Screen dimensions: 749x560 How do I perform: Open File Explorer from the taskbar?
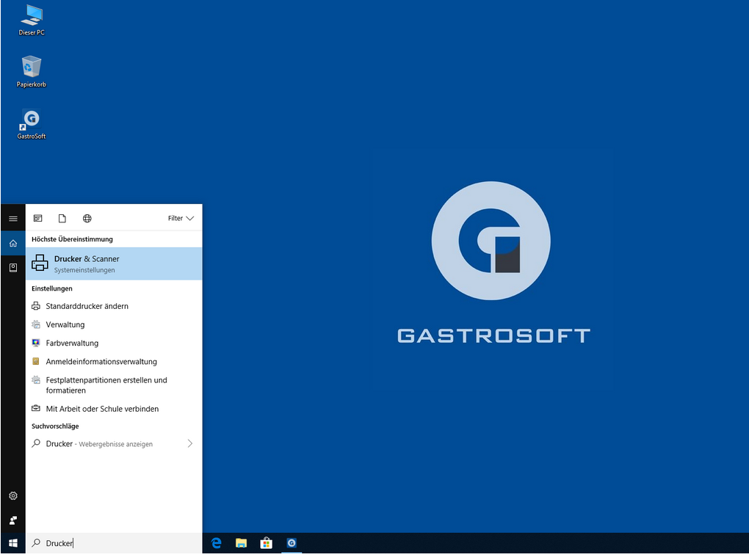[241, 543]
